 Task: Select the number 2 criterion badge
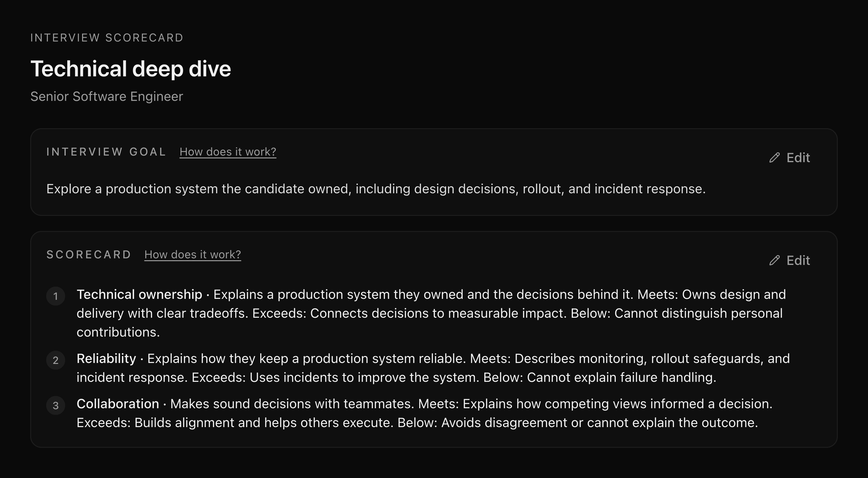point(56,360)
